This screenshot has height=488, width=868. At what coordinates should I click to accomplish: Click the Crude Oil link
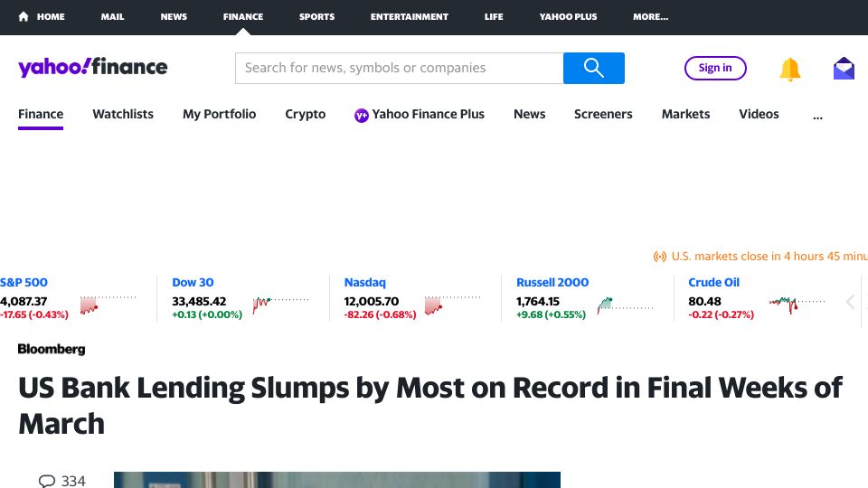point(713,282)
